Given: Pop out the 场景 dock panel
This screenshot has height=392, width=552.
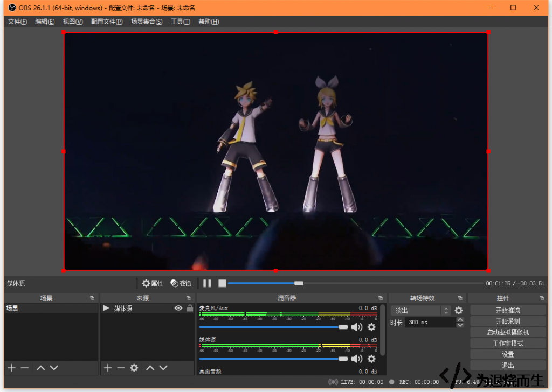Looking at the screenshot, I should (x=92, y=298).
